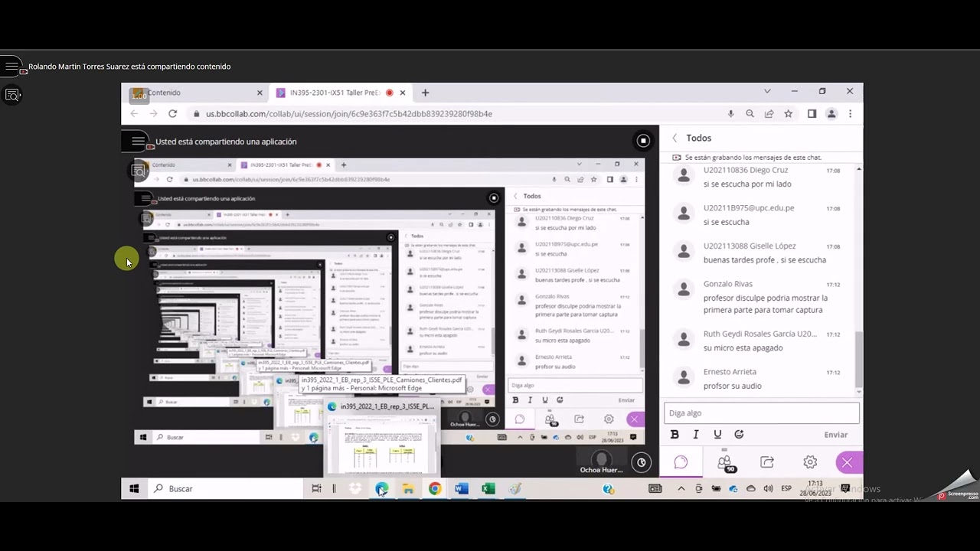Open the outer session menu beside presenter name
The height and width of the screenshot is (551, 980).
11,67
